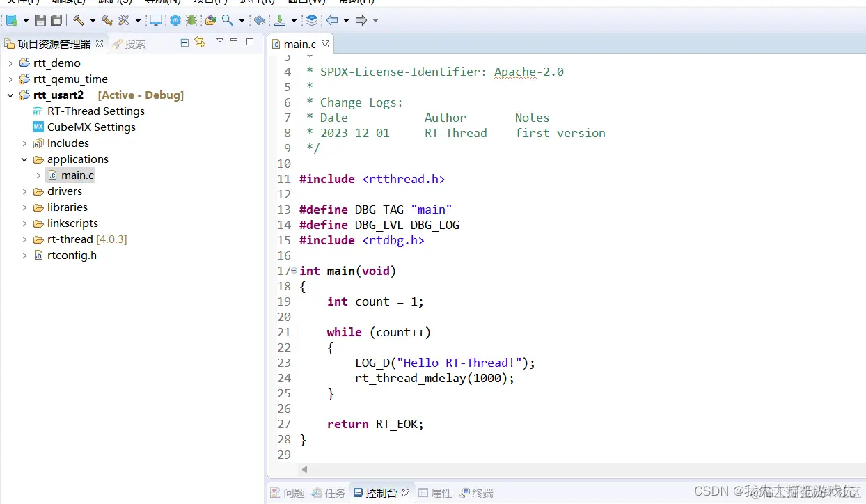The image size is (866, 504).
Task: Click the New project toolbar icon
Action: (11, 20)
